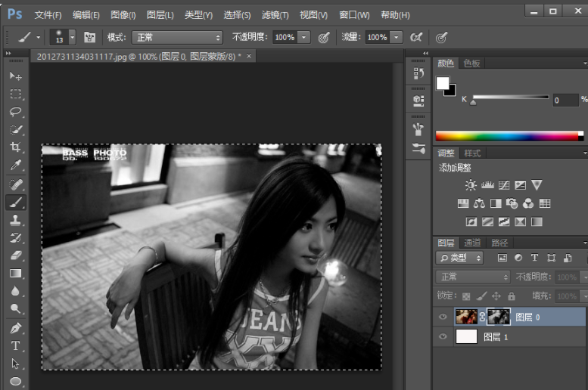Choose the Gradient tool in toolbar
Image resolution: width=588 pixels, height=390 pixels.
click(15, 274)
